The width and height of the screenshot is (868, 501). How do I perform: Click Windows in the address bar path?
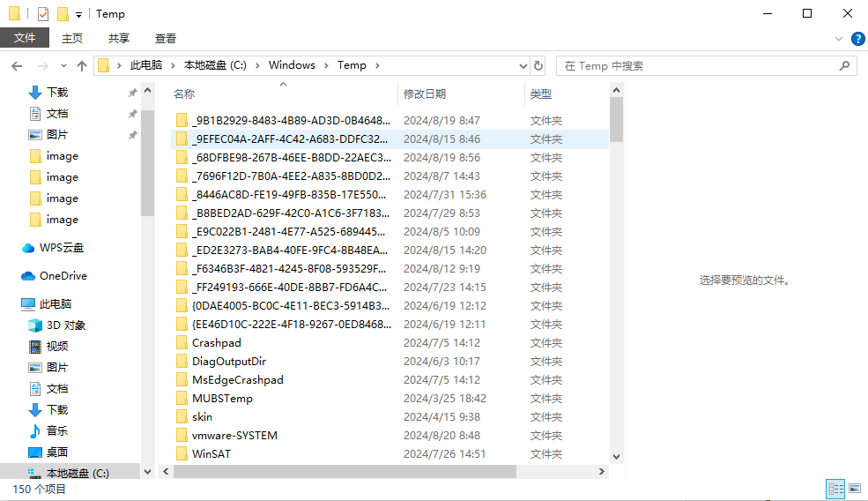coord(292,65)
